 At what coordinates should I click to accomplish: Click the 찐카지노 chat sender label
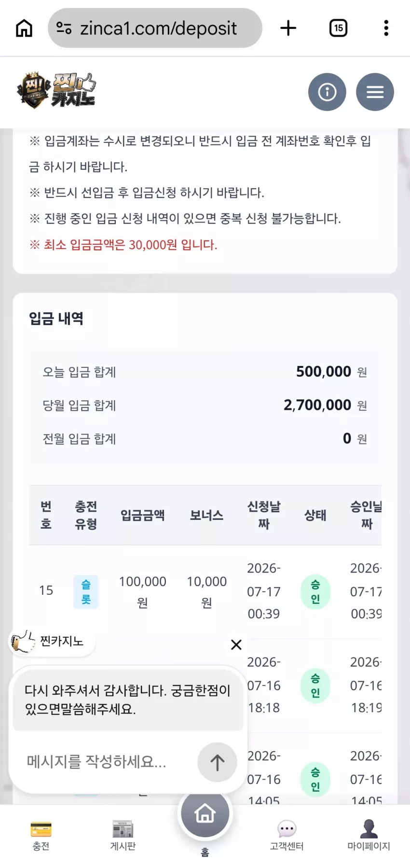tap(62, 641)
